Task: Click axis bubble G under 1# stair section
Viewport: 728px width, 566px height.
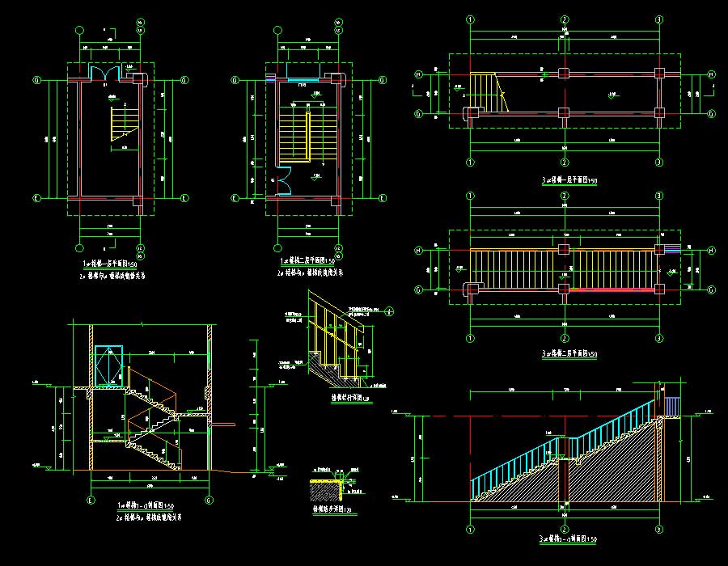Action: click(x=209, y=501)
